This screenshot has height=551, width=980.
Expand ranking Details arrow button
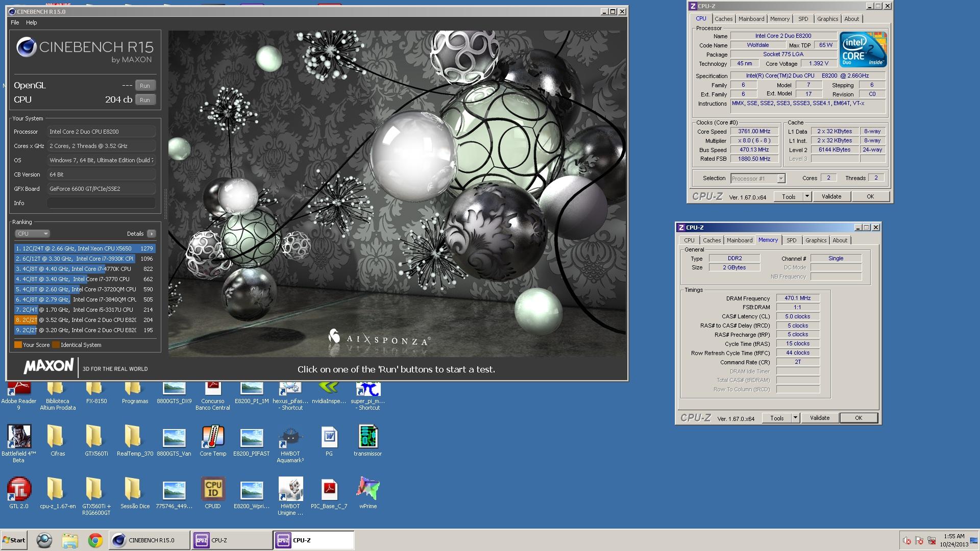coord(151,234)
